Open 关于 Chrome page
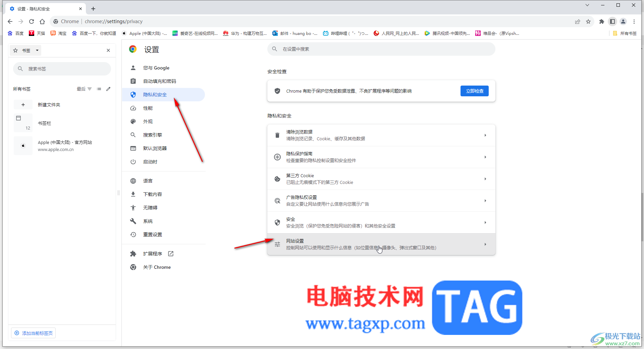Viewport: 644px width, 349px height. [163, 267]
